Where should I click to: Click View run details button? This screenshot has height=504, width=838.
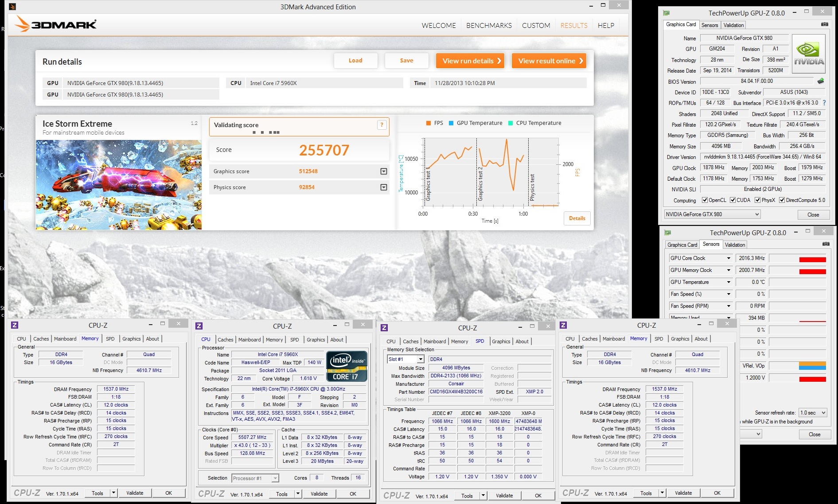(x=471, y=61)
